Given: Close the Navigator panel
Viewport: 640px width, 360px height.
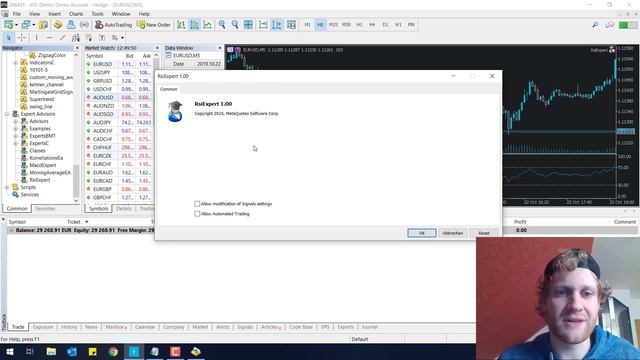Looking at the screenshot, I should tap(77, 48).
